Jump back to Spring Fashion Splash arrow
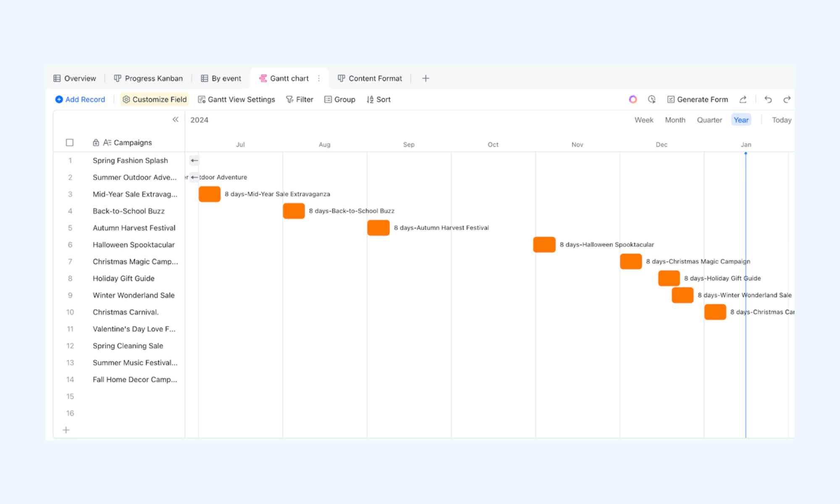The height and width of the screenshot is (504, 840). pyautogui.click(x=194, y=160)
